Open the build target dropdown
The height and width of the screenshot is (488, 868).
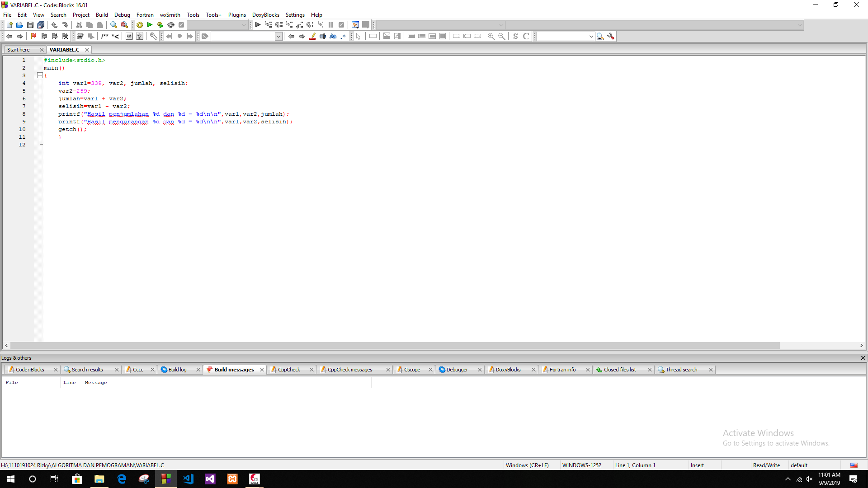[x=244, y=25]
